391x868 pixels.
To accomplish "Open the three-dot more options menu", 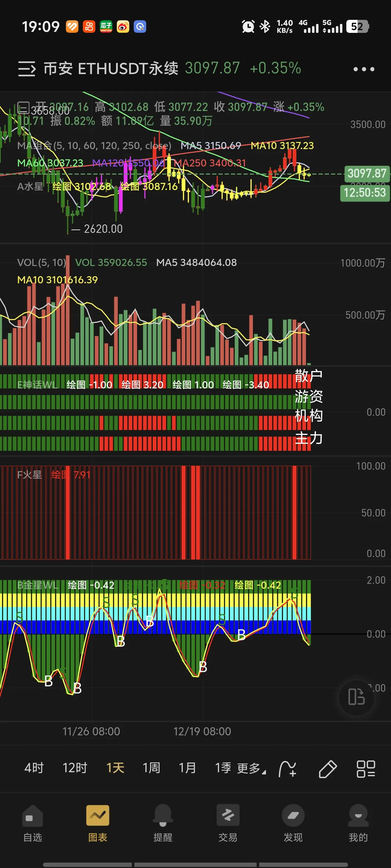I will tap(364, 69).
